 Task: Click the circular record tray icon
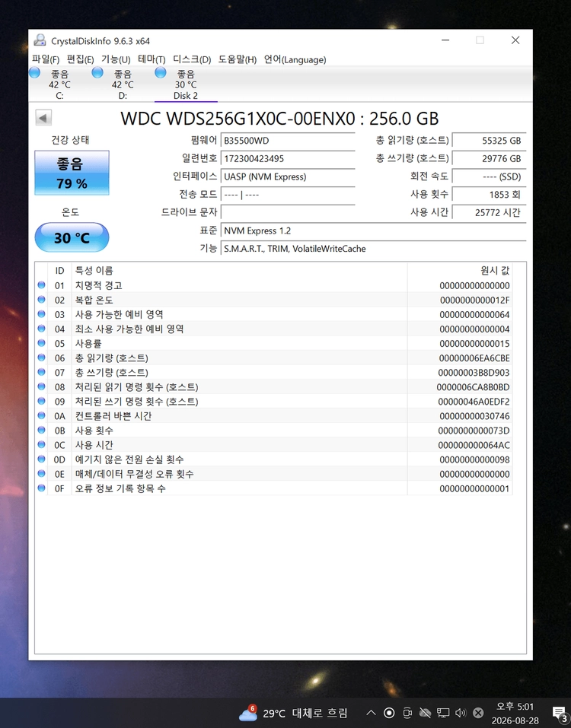point(389,713)
